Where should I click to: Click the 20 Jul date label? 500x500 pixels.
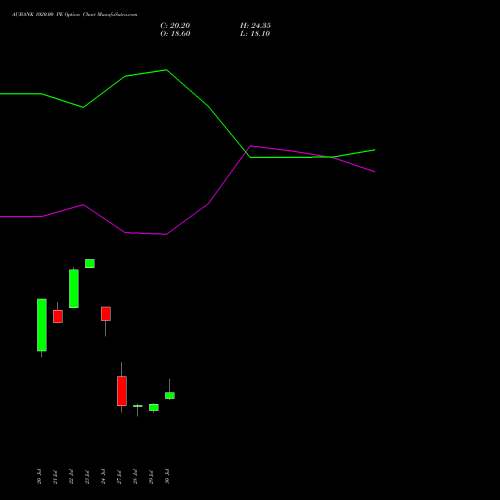click(39, 476)
